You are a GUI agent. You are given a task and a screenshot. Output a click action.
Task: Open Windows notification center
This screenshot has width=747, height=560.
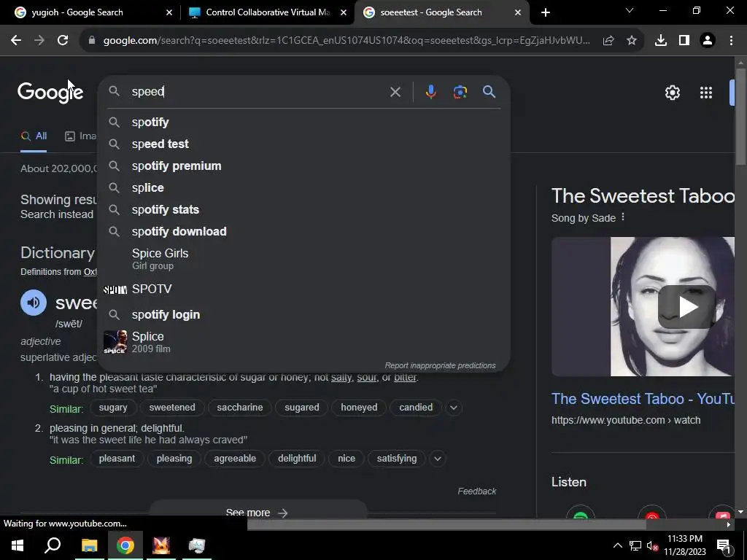click(723, 545)
